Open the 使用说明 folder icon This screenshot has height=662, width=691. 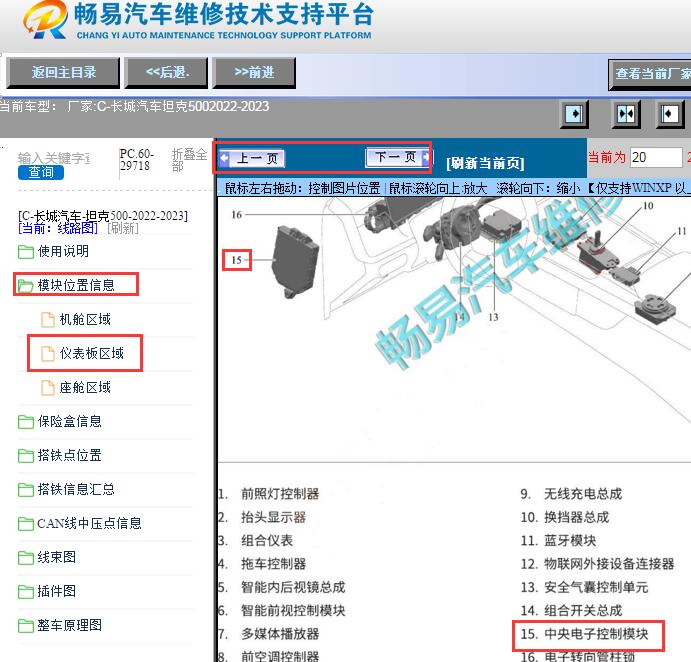click(26, 252)
